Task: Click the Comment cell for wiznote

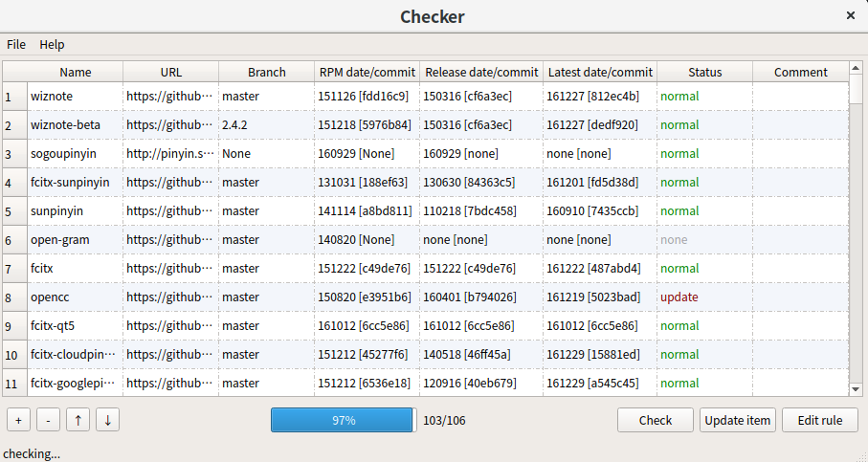Action: 800,97
